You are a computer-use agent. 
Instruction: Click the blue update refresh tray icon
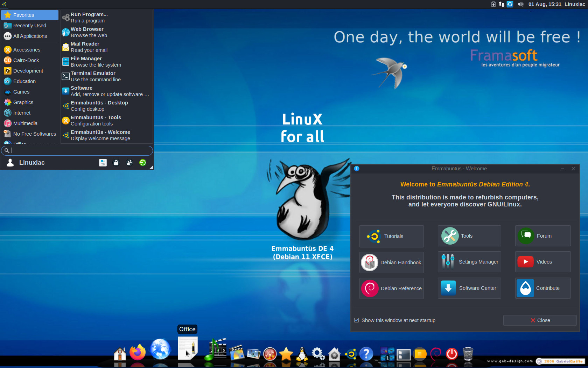(510, 4)
